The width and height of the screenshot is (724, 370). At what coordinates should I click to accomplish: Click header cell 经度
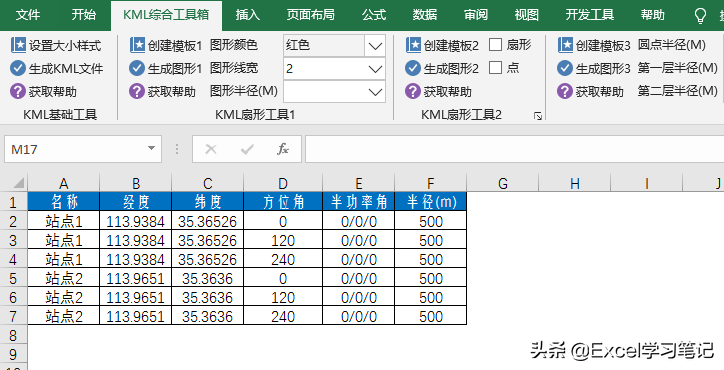point(136,202)
